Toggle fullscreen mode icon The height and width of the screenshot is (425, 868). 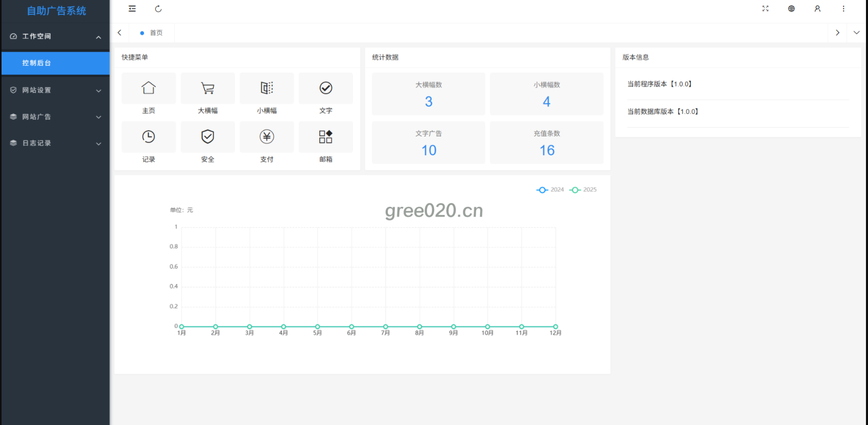(765, 9)
